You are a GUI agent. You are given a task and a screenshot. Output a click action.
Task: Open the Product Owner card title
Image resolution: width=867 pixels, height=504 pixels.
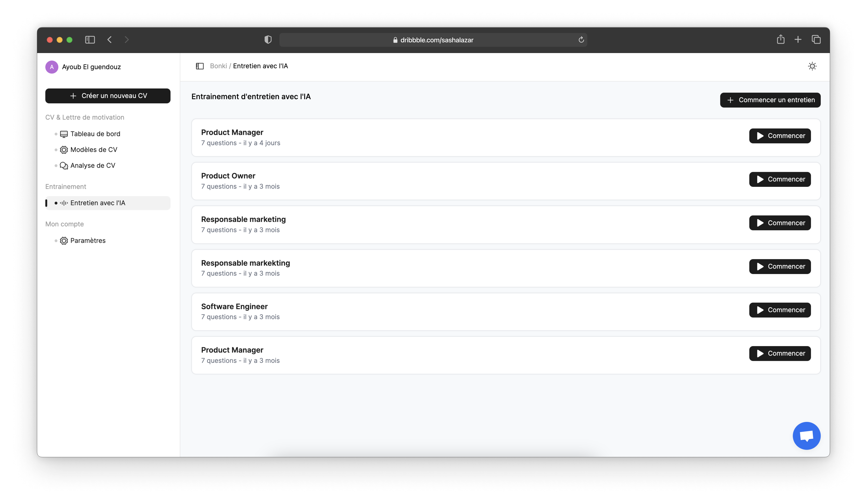coord(228,176)
